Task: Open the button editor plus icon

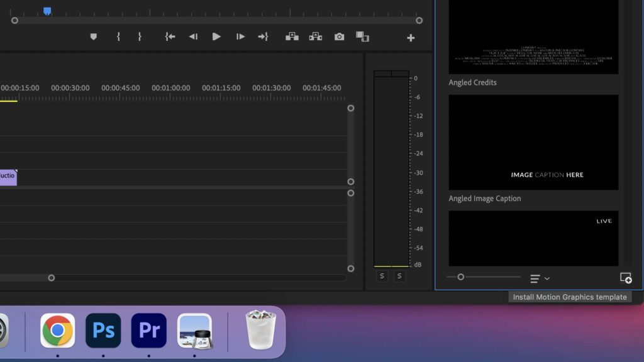Action: pos(411,38)
